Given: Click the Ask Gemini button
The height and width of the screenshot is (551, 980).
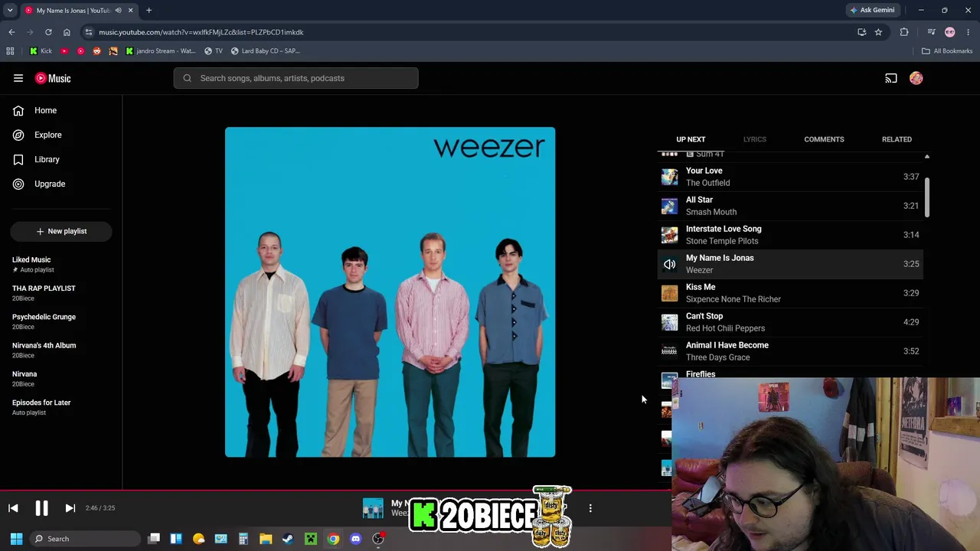Looking at the screenshot, I should point(872,10).
